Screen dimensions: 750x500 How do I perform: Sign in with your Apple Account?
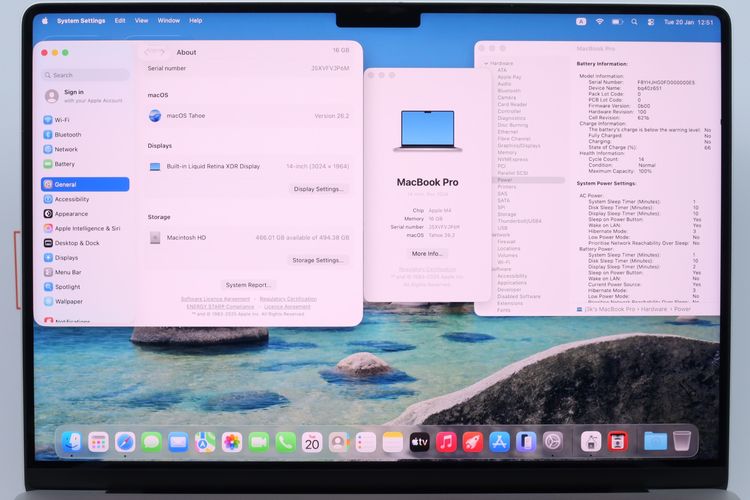point(85,96)
